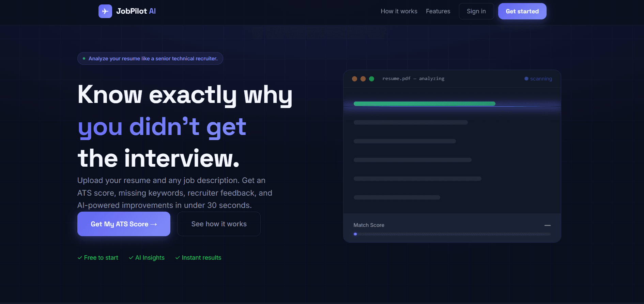
Task: Click Get started in the header
Action: pos(522,11)
